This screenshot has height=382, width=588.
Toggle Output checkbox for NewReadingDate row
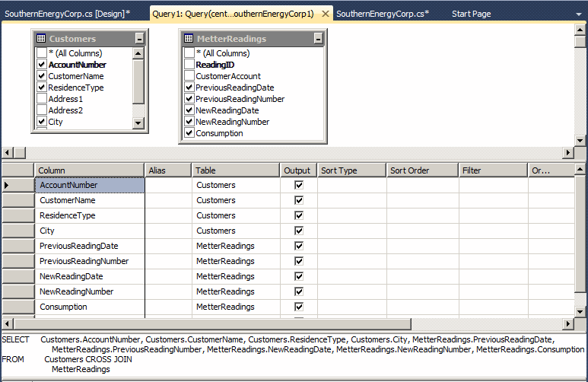coord(299,276)
